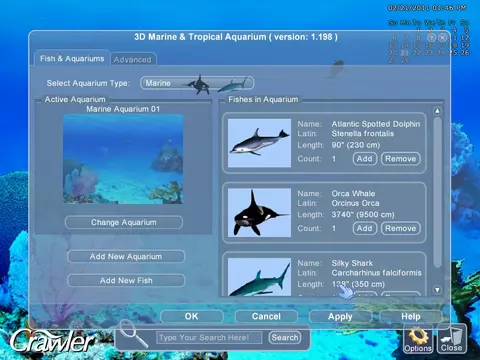Select the Orca Whale picture
The width and height of the screenshot is (480, 360).
pyautogui.click(x=259, y=212)
